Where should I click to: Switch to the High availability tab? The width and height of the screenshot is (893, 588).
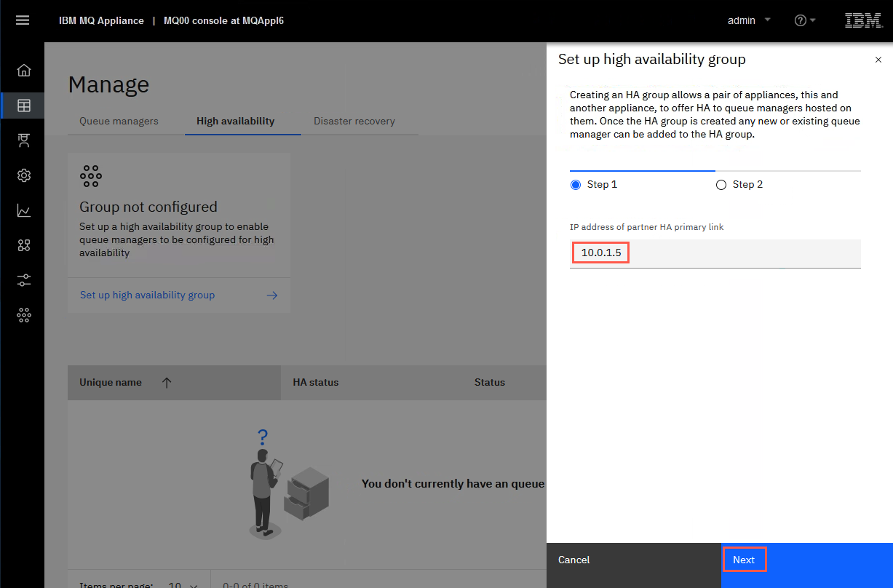tap(236, 121)
